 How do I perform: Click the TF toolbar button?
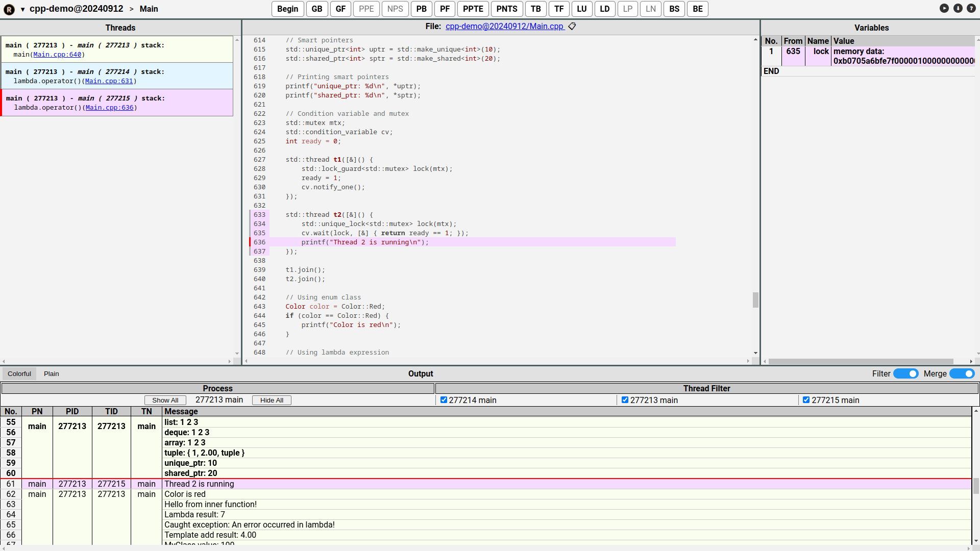point(559,9)
